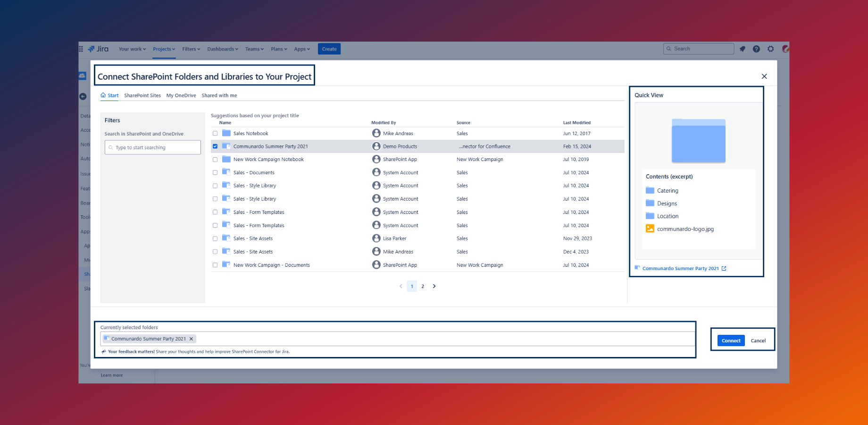This screenshot has height=425, width=868.
Task: Sort by Last Modified column header
Action: coord(576,122)
